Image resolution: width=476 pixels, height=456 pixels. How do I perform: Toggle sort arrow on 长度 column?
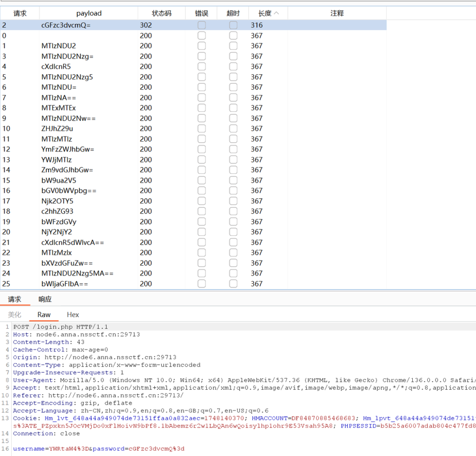[x=276, y=13]
